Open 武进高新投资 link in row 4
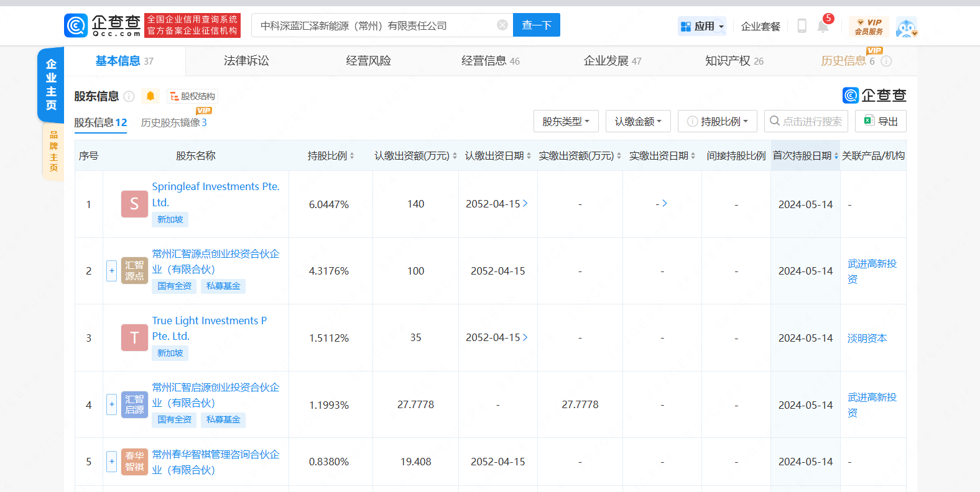Viewport: 980px width, 492px height. point(872,405)
